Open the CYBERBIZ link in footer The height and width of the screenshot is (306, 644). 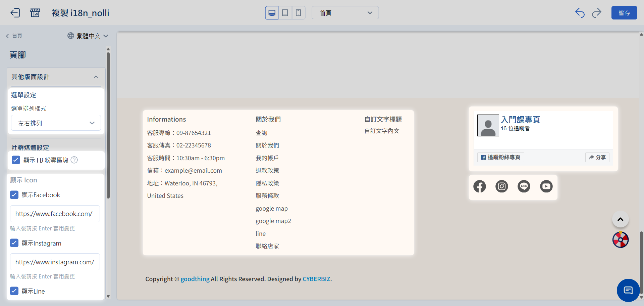316,279
